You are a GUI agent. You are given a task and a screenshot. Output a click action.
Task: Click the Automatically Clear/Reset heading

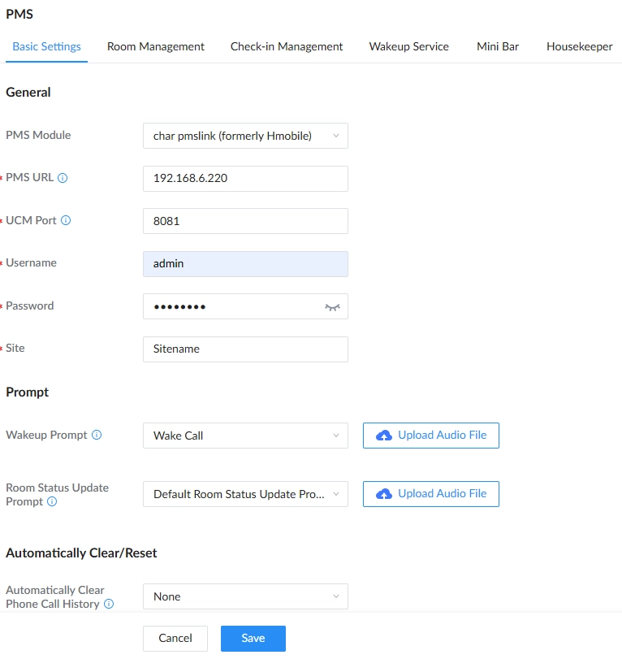pos(81,553)
